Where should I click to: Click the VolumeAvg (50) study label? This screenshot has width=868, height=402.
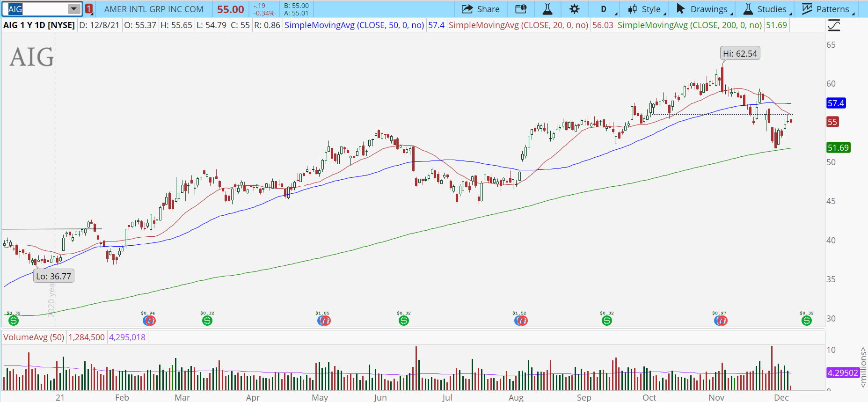(34, 337)
